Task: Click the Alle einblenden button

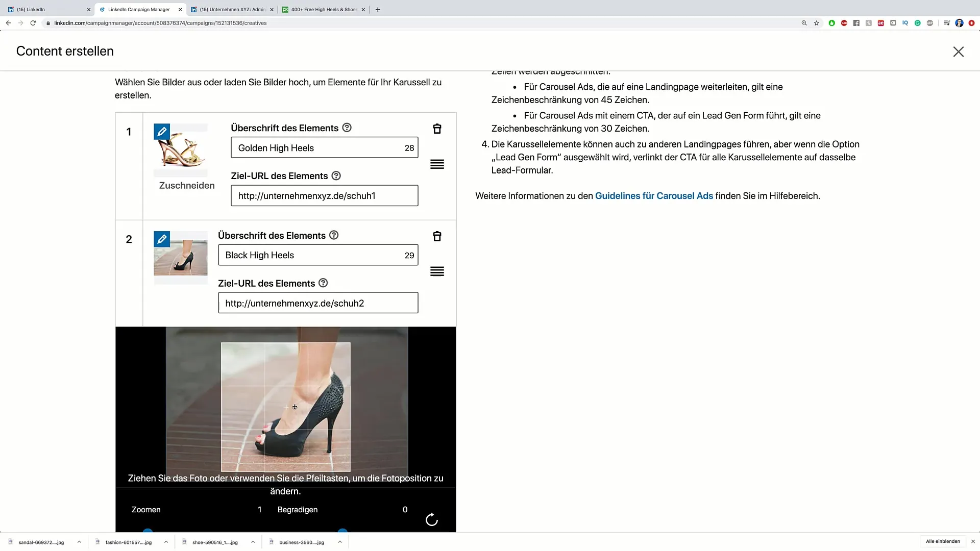Action: (943, 541)
